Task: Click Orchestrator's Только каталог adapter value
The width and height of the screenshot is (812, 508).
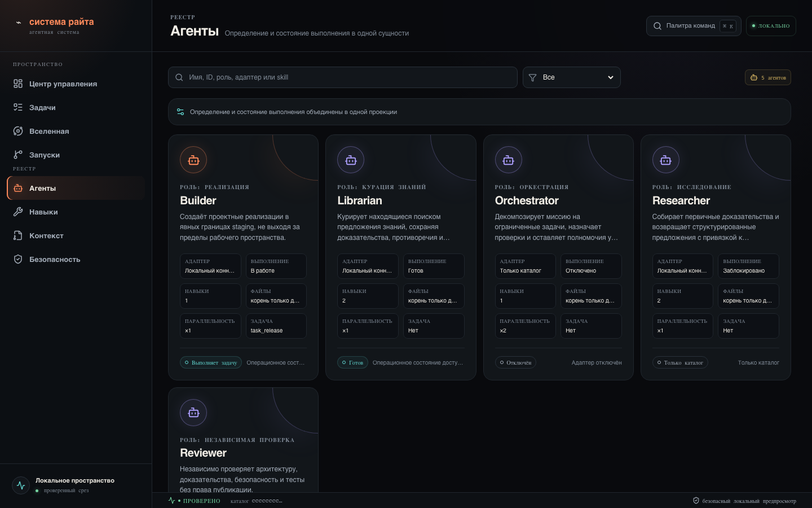Action: tap(520, 271)
